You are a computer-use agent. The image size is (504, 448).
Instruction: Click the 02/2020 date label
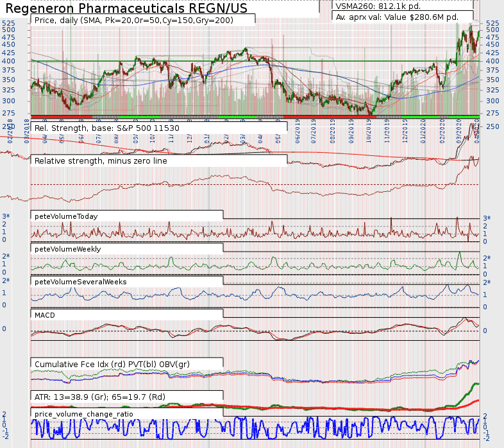click(x=442, y=132)
